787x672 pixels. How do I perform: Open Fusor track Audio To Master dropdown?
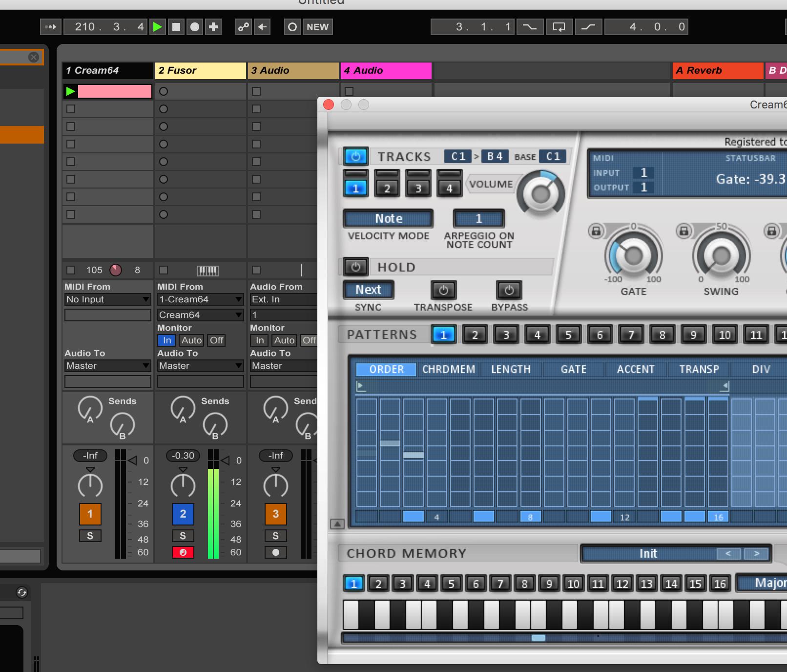pyautogui.click(x=201, y=366)
